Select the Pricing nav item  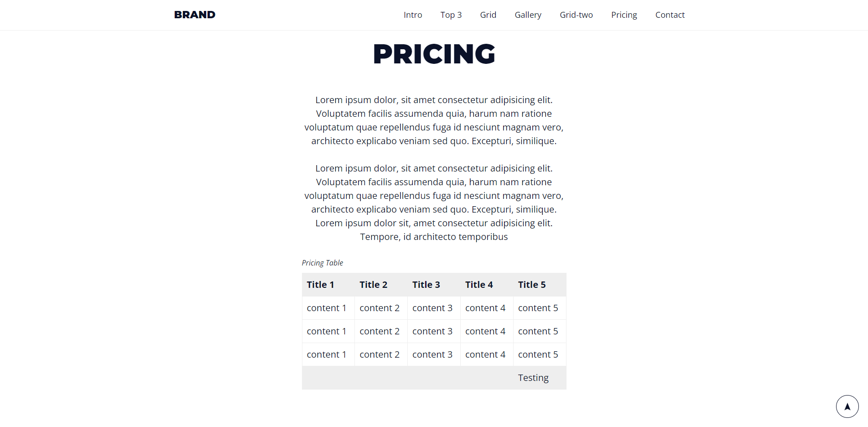tap(624, 15)
